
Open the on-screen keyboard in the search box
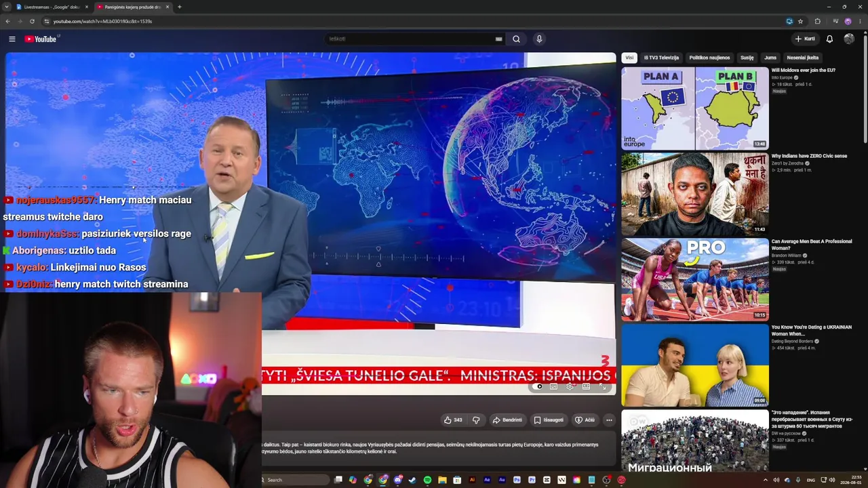[498, 39]
